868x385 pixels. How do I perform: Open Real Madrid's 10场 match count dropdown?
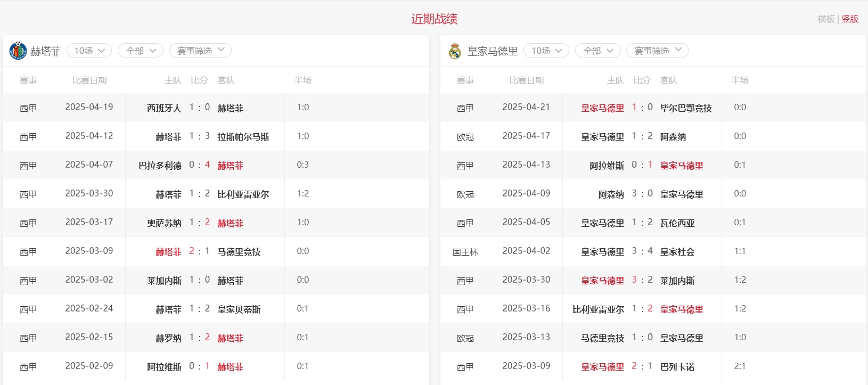[x=546, y=51]
